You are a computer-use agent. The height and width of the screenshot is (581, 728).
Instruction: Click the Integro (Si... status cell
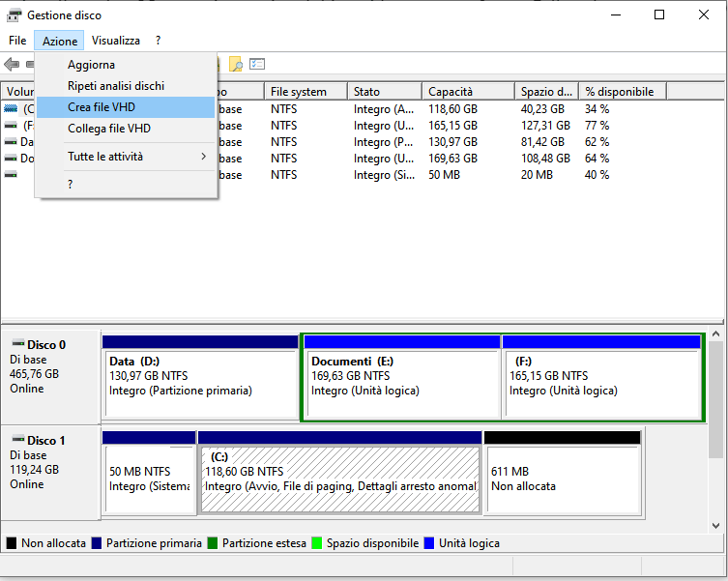(384, 175)
